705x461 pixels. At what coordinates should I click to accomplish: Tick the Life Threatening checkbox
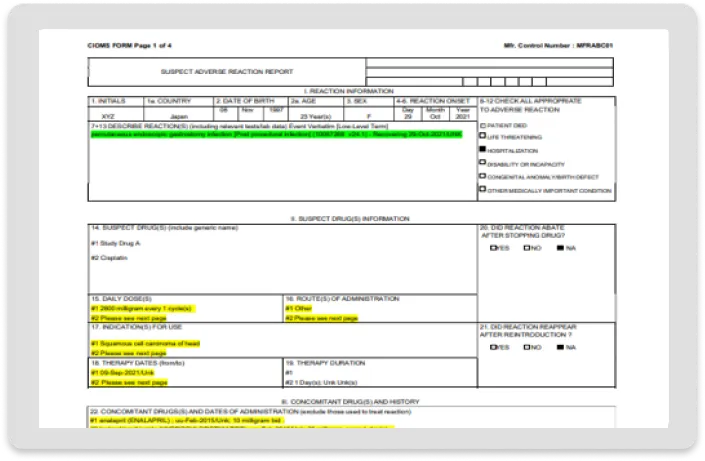point(483,137)
